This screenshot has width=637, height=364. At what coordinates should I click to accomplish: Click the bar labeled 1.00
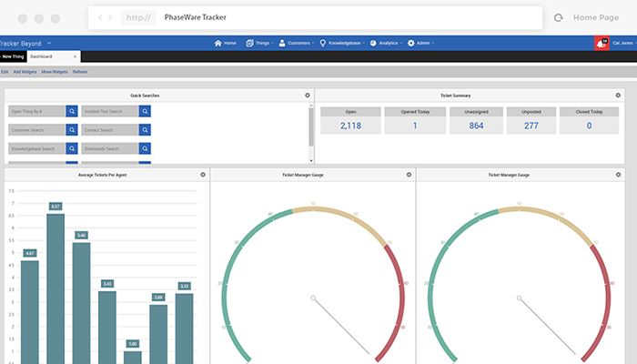point(133,358)
